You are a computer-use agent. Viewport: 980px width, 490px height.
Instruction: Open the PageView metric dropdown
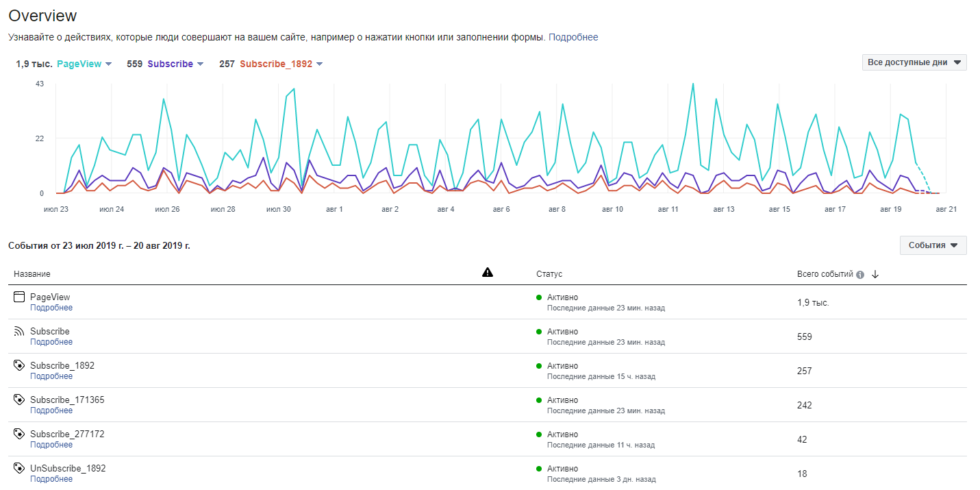point(108,64)
